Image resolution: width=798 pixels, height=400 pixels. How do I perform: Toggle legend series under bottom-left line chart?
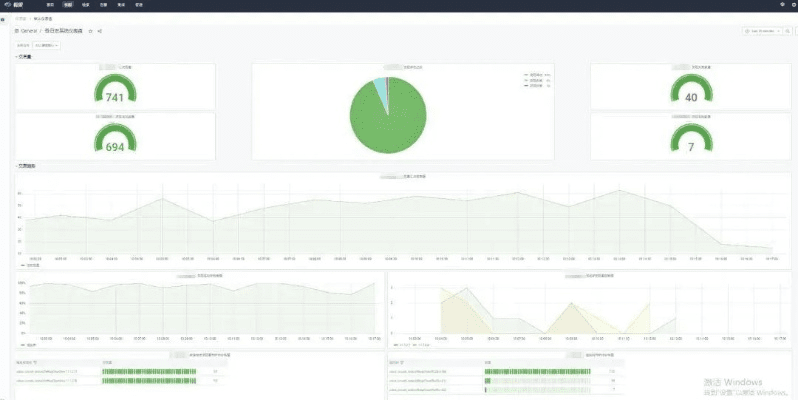pos(28,344)
